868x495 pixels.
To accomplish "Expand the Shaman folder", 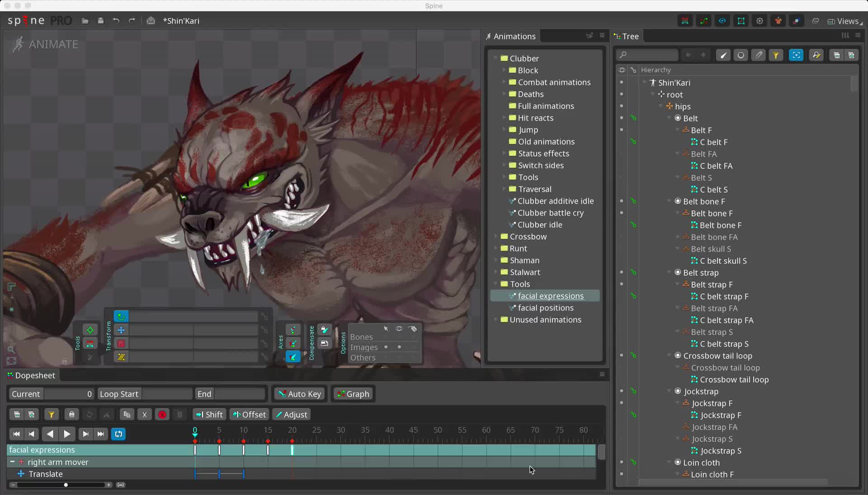I will coord(495,260).
